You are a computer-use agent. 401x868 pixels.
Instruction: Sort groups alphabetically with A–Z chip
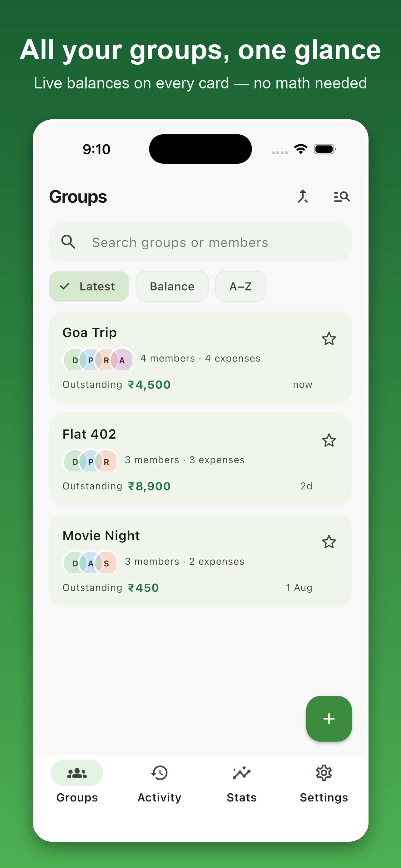[x=240, y=287]
